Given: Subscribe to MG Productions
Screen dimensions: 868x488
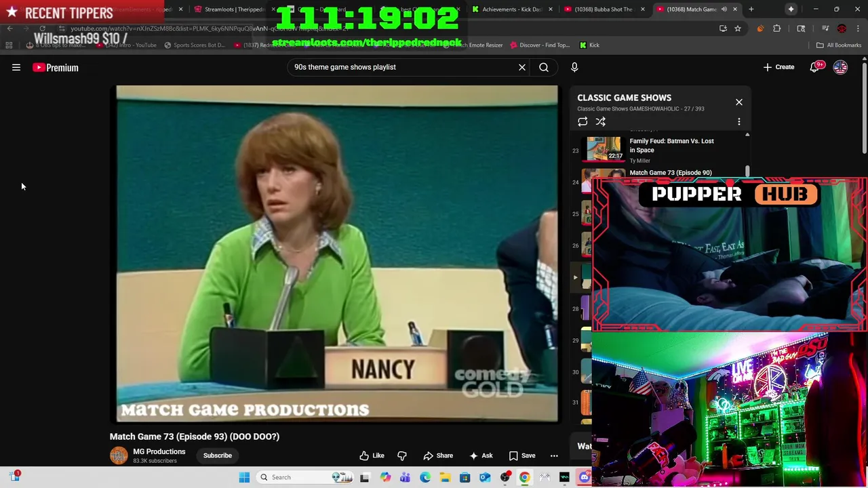Looking at the screenshot, I should pyautogui.click(x=218, y=455).
